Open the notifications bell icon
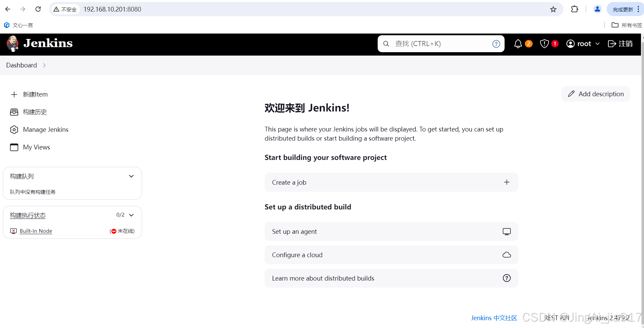This screenshot has width=644, height=328. 518,44
